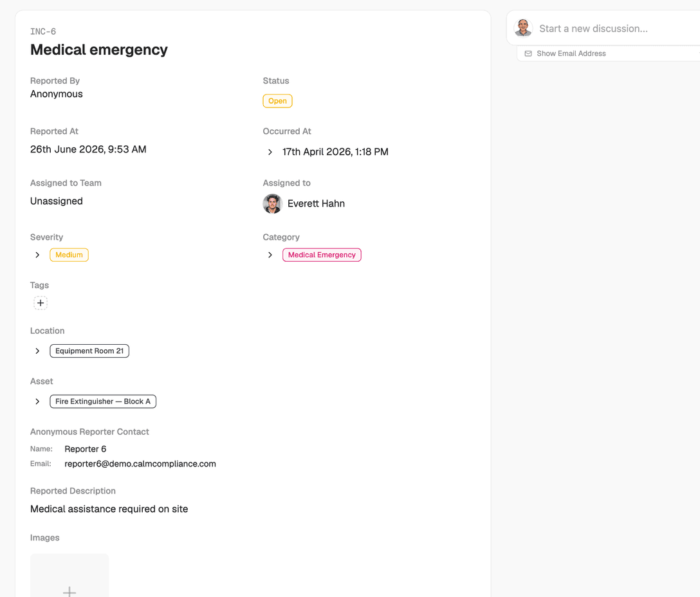
Task: Expand the Location chevron
Action: click(x=37, y=351)
